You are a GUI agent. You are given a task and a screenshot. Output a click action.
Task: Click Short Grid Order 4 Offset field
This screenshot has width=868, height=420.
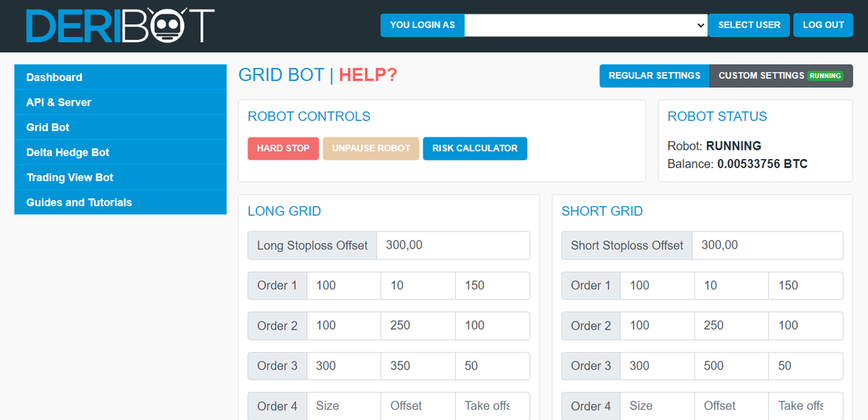pyautogui.click(x=732, y=406)
